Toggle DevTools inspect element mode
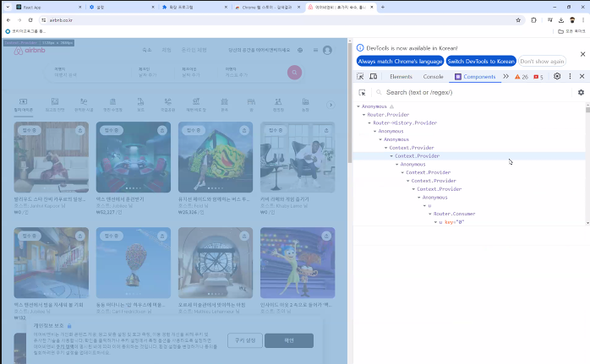The image size is (590, 364). tap(360, 76)
